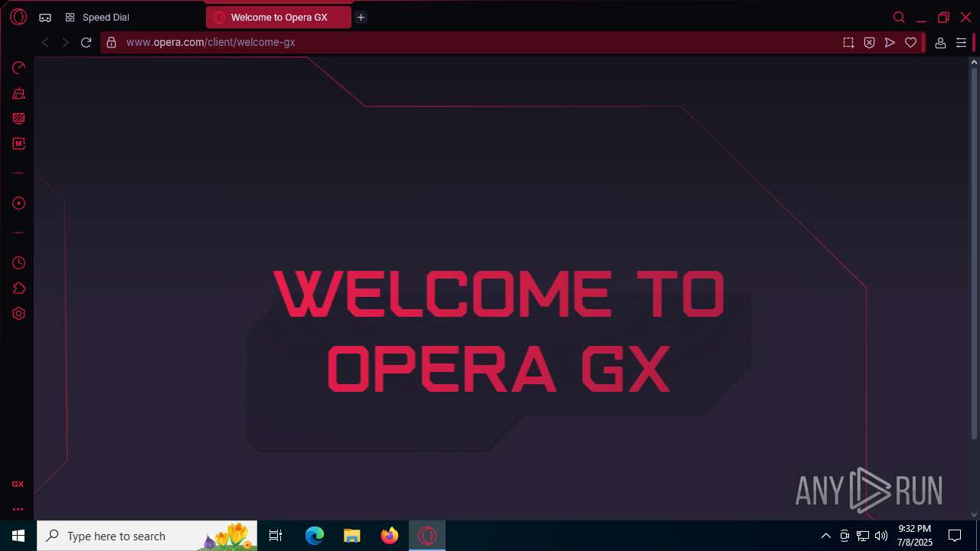Open the tab search magnifier icon
980x551 pixels.
(x=899, y=18)
